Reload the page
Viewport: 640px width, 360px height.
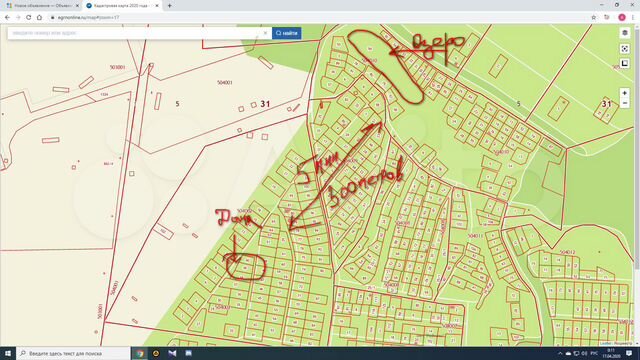coord(29,18)
